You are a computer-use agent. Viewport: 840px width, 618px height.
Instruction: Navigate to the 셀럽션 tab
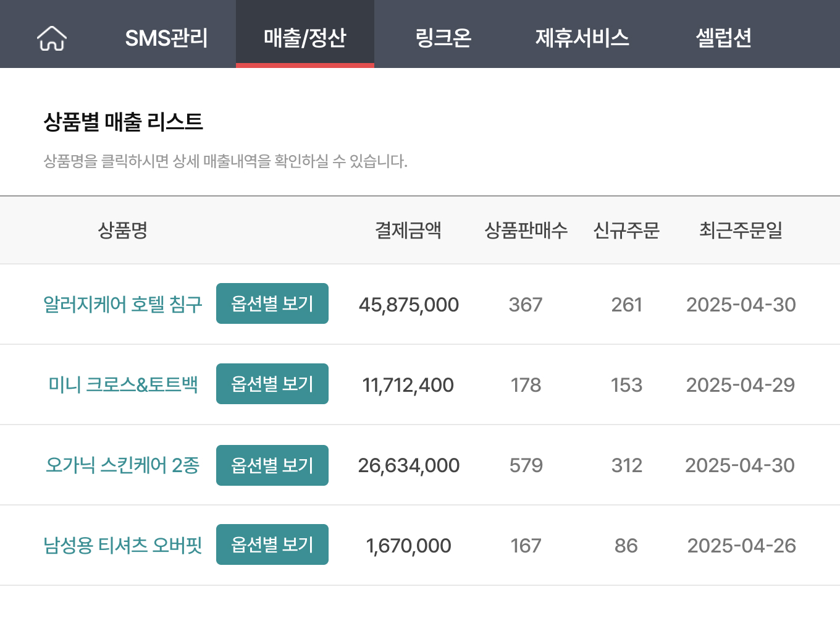723,37
